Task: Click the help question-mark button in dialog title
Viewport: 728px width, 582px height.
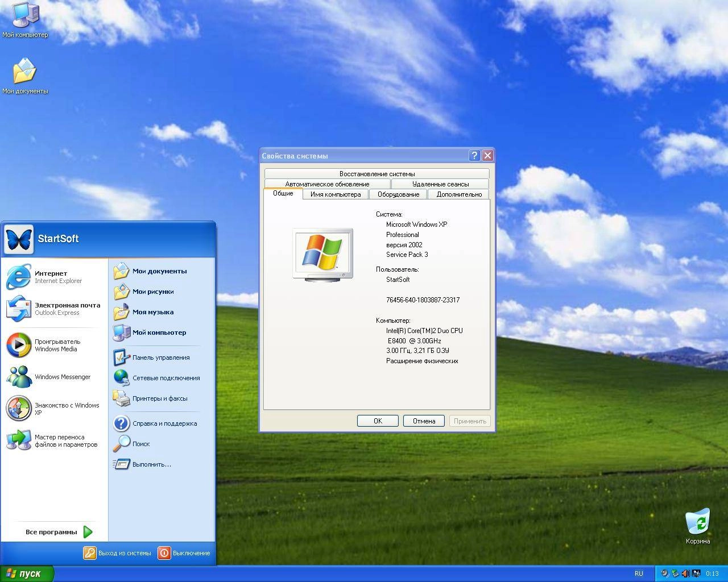Action: coord(474,156)
